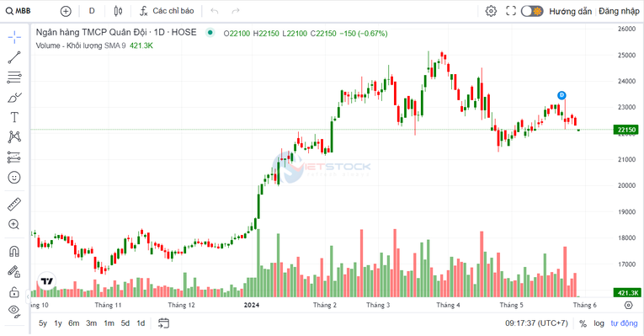Toggle hide all drawings eye icon
The image size is (644, 336).
pyautogui.click(x=14, y=312)
